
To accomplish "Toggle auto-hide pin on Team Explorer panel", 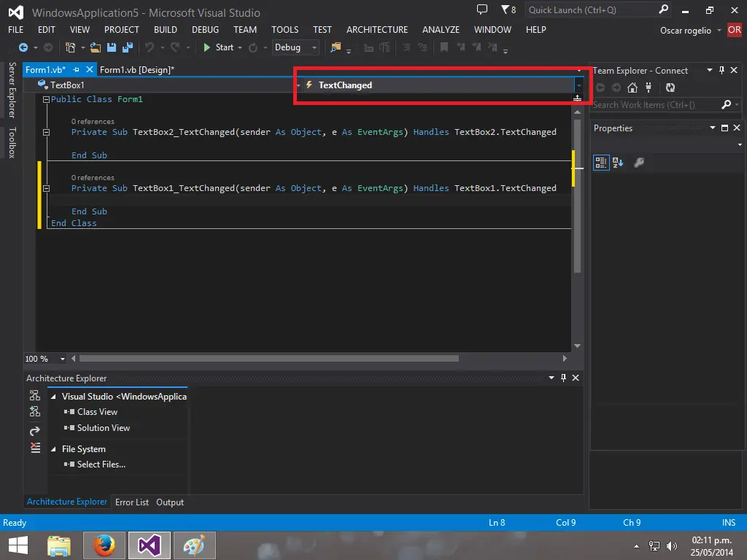I will point(721,71).
